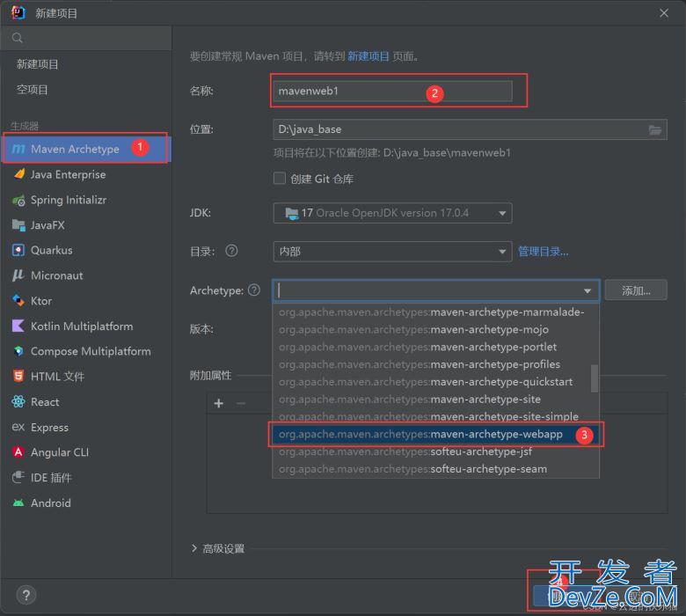Add a property with the plus icon
This screenshot has height=616, width=686.
(x=219, y=403)
